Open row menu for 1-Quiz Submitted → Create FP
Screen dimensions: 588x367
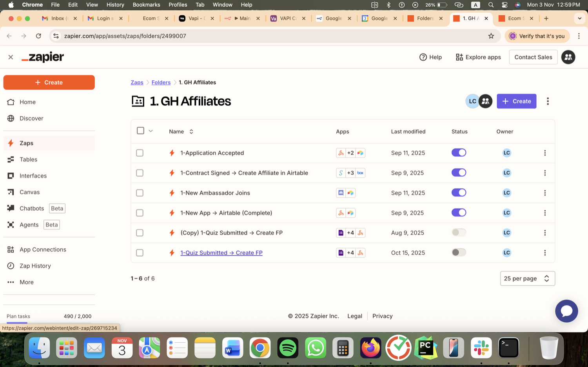coord(545,253)
